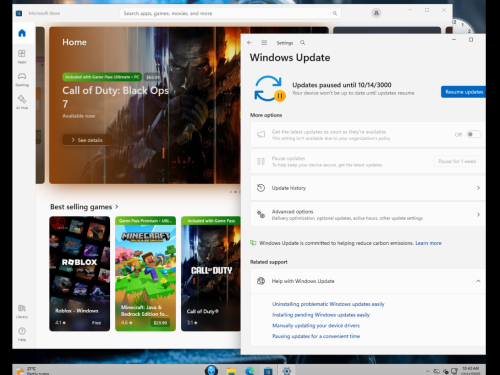Image resolution: width=500 pixels, height=375 pixels.
Task: Open the Apps section in Store sidebar
Action: [x=22, y=56]
